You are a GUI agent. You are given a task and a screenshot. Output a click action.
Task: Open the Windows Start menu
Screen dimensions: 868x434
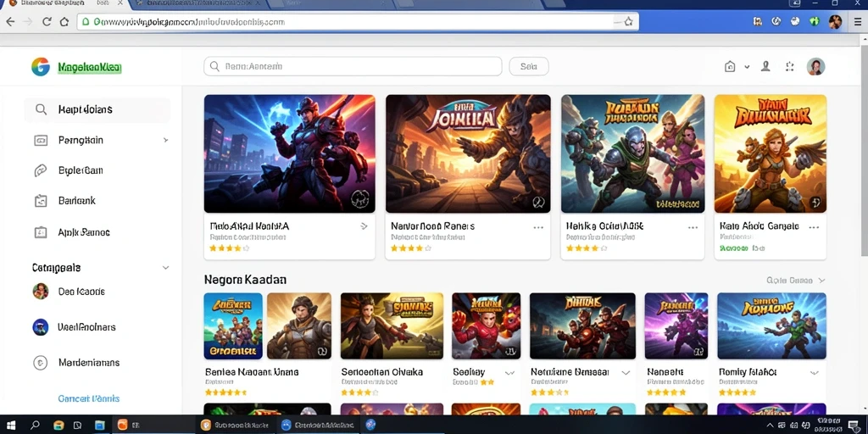pyautogui.click(x=11, y=425)
